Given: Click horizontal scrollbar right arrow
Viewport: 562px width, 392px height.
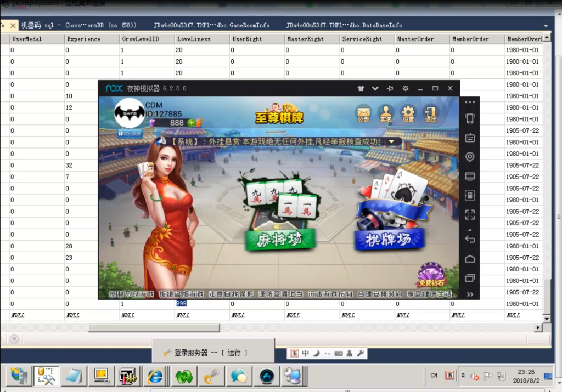Looking at the screenshot, I should tap(538, 327).
